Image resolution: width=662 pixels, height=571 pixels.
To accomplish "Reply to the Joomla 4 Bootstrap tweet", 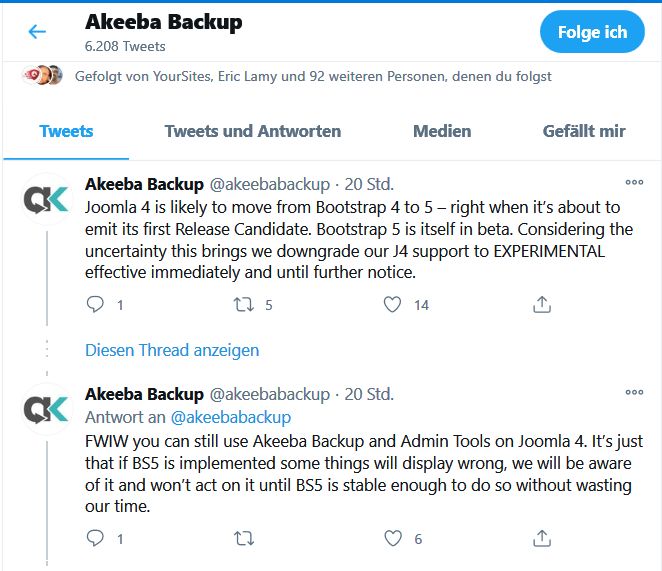I will click(x=96, y=304).
